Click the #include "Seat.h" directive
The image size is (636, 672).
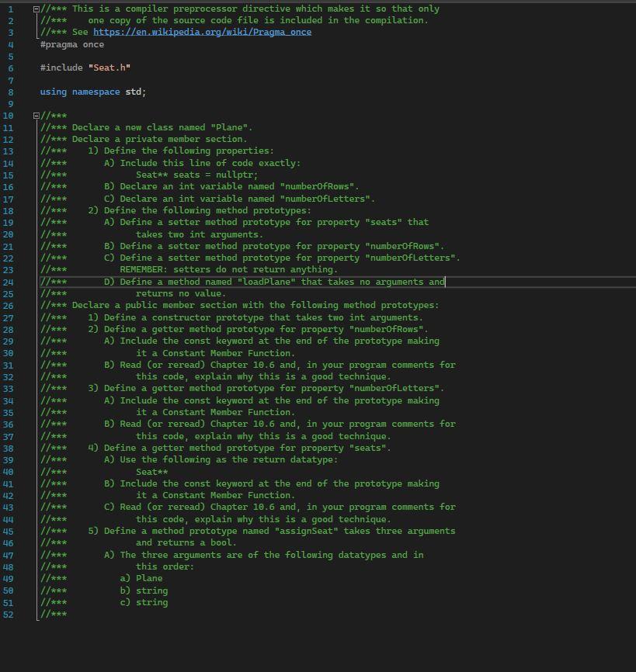pyautogui.click(x=85, y=68)
